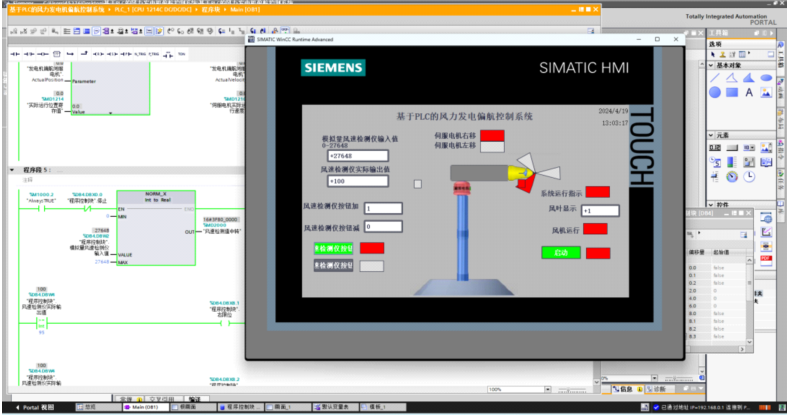Select the Symbolic I/O field element
The width and height of the screenshot is (787, 415).
(749, 148)
